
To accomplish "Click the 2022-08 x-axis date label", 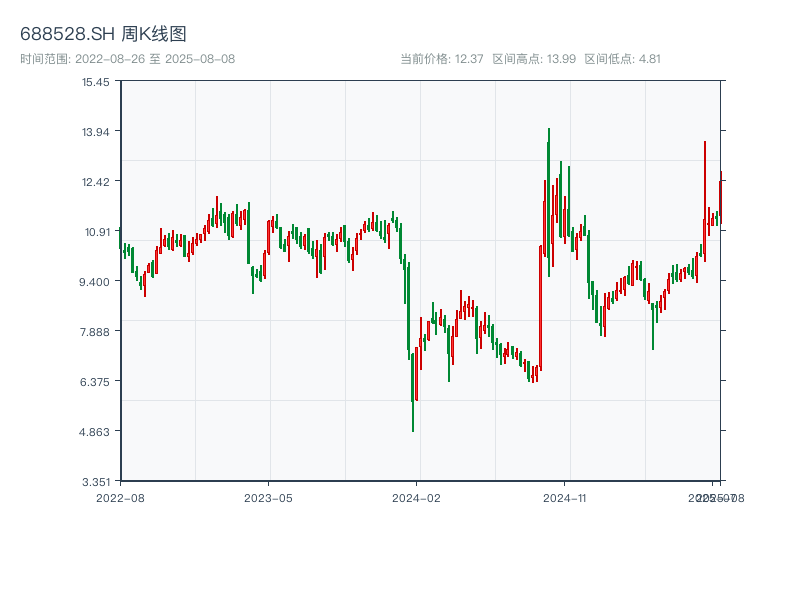I will click(120, 497).
